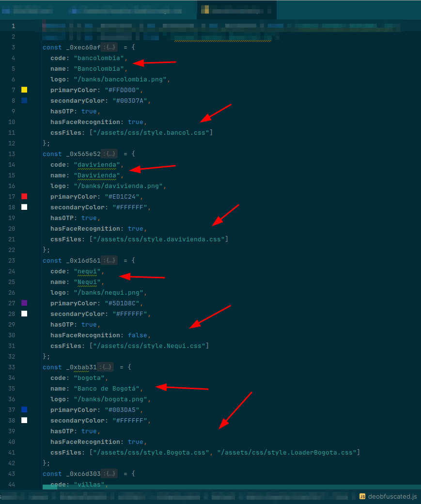Click the white swatch beside line 28

[x=24, y=314]
